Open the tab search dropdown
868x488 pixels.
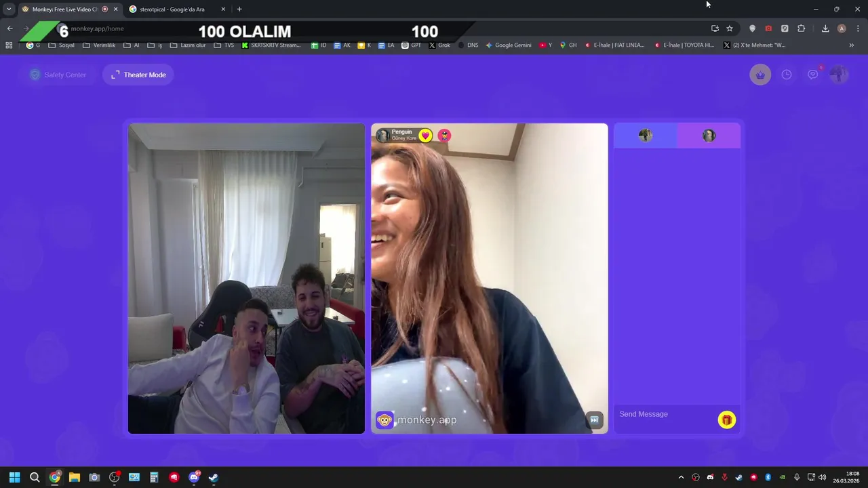coord(9,9)
